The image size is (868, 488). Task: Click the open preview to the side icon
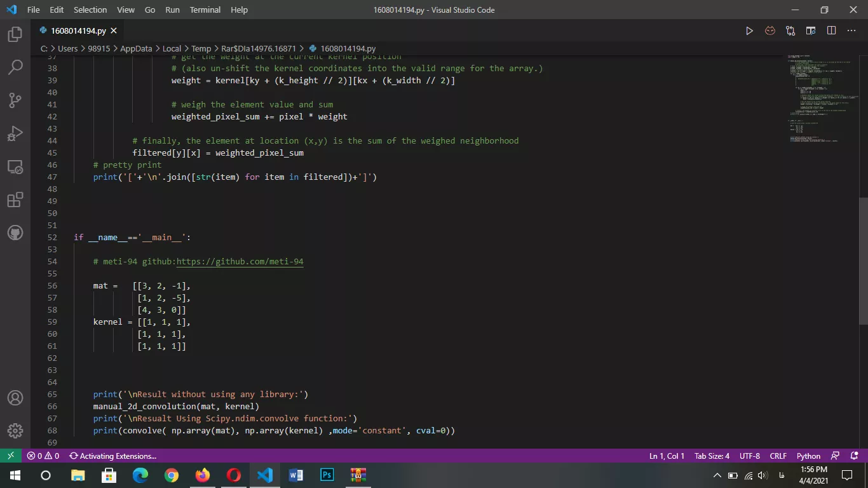[x=811, y=30]
